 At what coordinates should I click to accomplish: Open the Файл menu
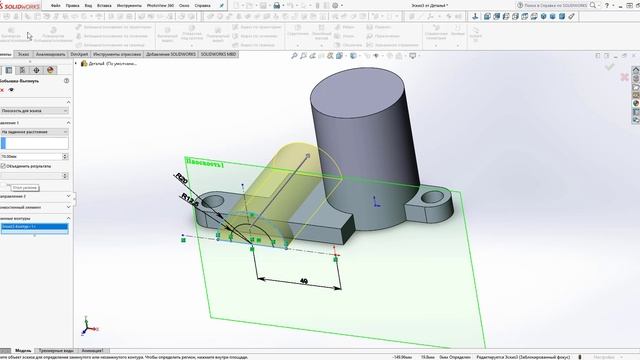click(56, 6)
